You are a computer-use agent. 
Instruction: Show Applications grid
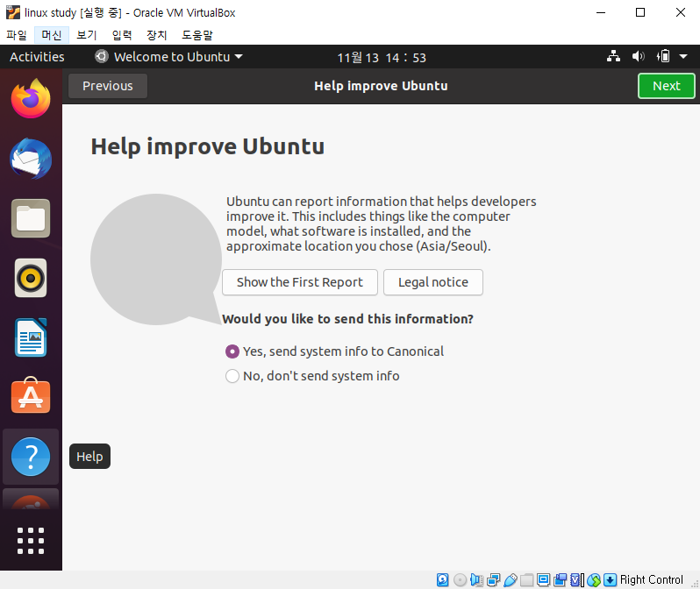31,541
